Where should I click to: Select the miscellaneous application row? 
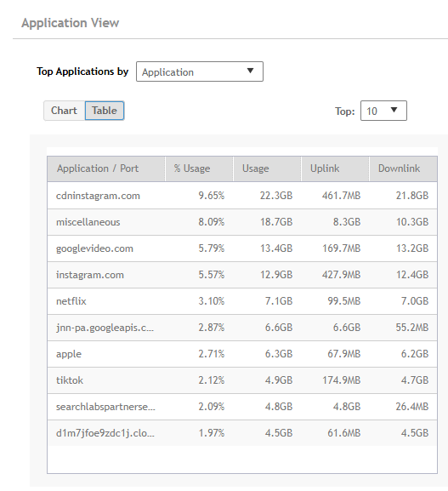coord(242,222)
